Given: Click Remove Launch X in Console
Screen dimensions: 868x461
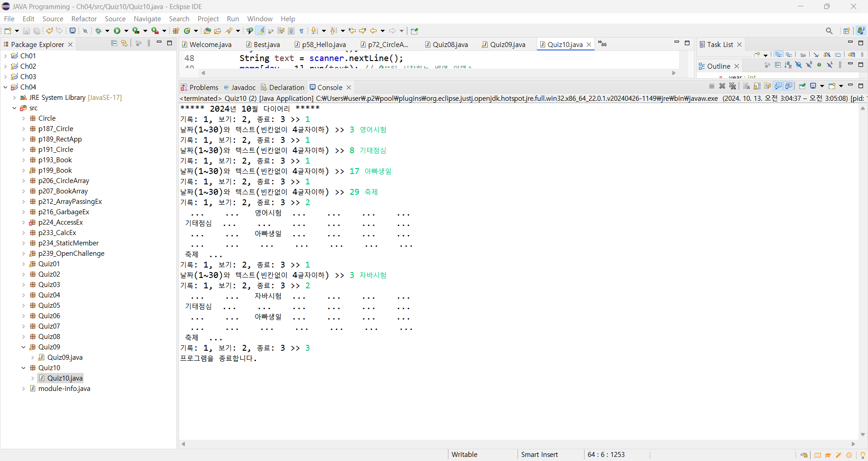Looking at the screenshot, I should tap(722, 86).
